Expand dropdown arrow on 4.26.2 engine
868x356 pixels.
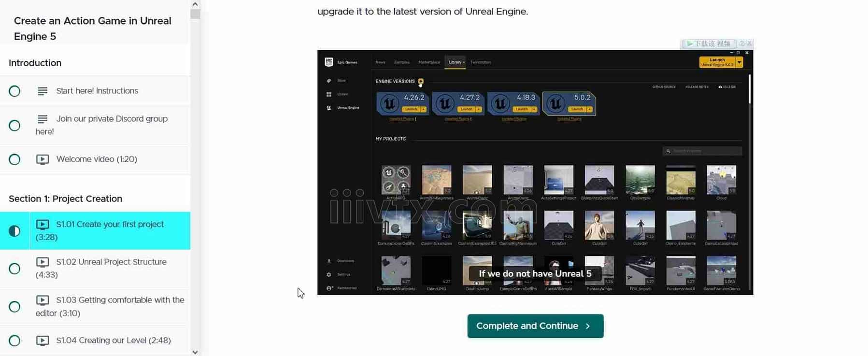click(424, 109)
